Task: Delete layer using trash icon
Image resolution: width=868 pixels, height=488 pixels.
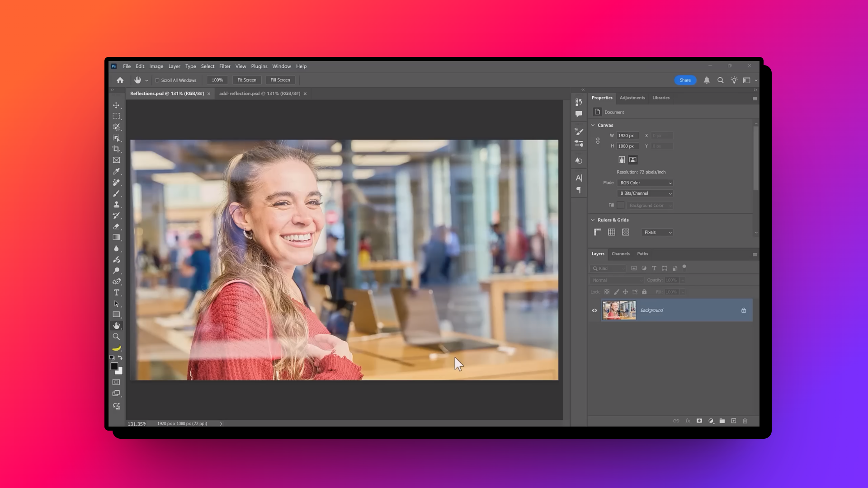Action: pos(745,421)
